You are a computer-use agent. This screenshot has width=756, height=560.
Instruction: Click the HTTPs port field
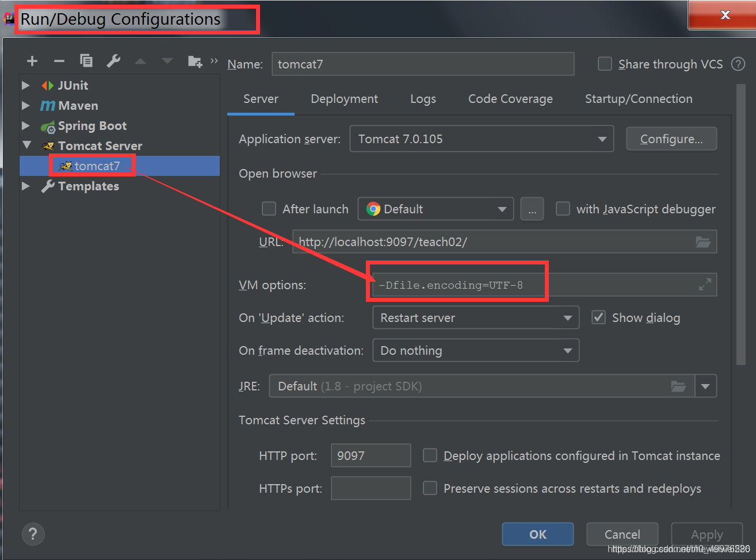(x=371, y=488)
